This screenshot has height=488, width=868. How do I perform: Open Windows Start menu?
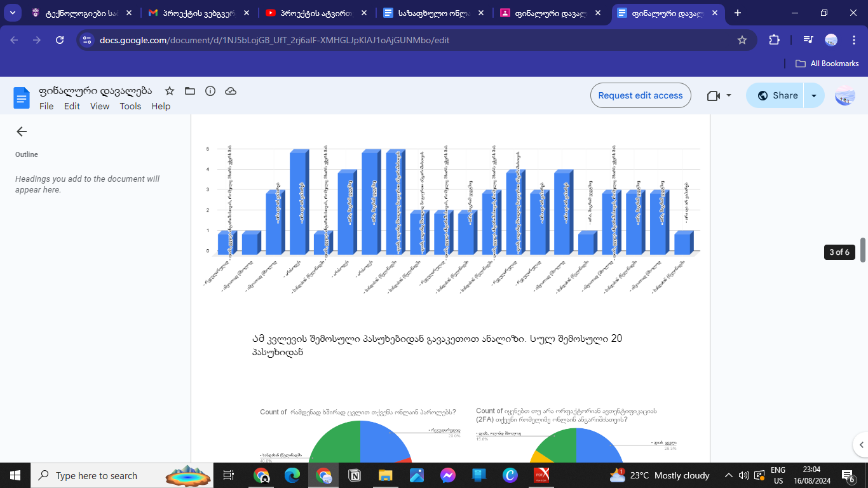15,475
